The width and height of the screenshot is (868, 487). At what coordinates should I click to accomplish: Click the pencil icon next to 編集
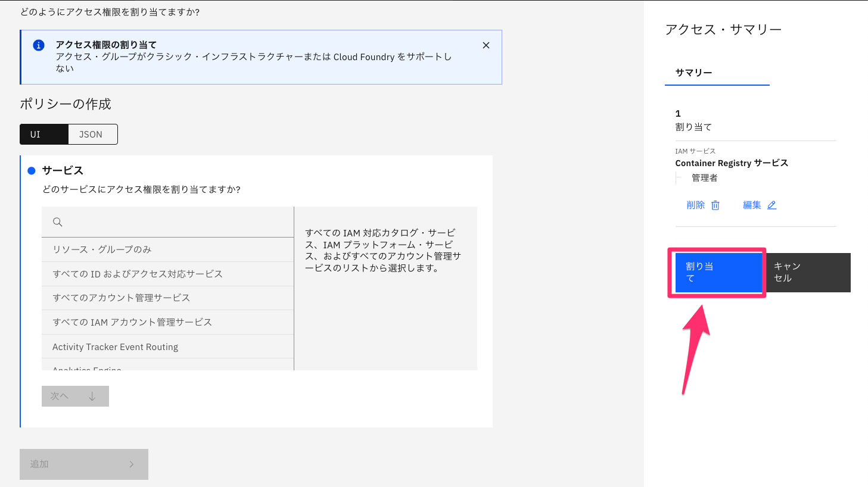tap(773, 205)
